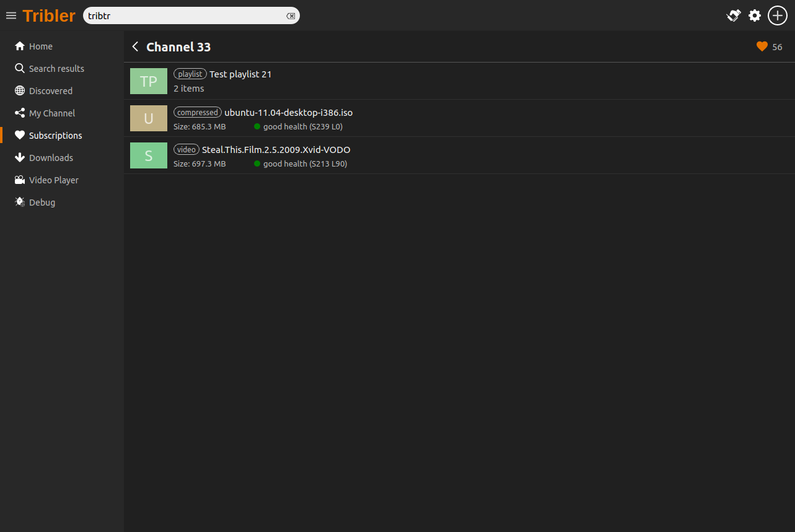The height and width of the screenshot is (532, 795).
Task: Click the Search results magnifier icon
Action: point(20,69)
